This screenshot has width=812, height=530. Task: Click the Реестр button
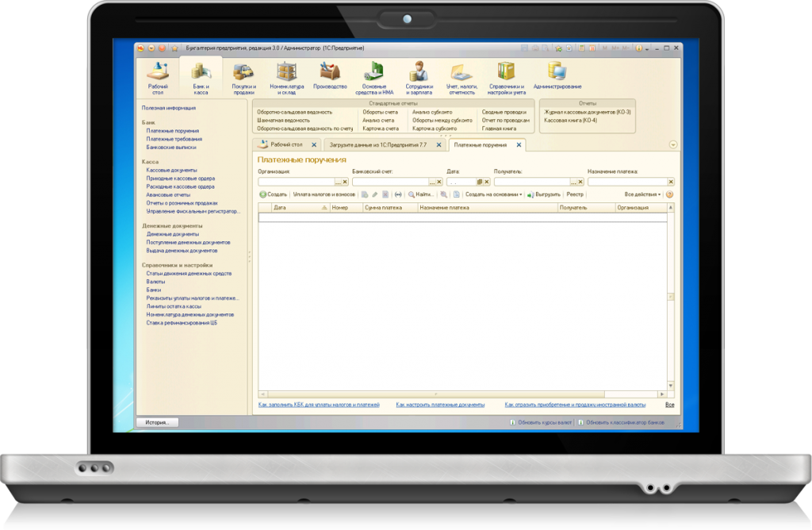coord(575,195)
